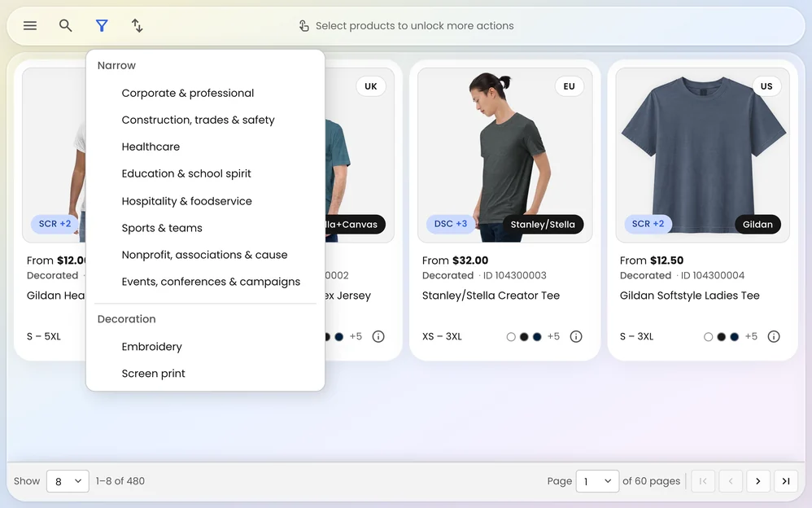Choose the Healthcare filter
Viewport: 812px width, 508px height.
(x=205, y=147)
